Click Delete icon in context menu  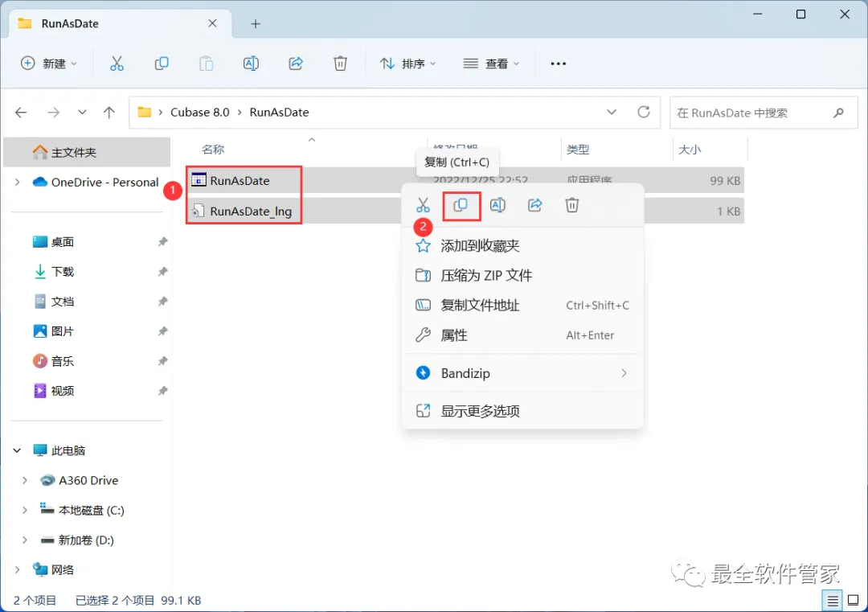pos(572,206)
